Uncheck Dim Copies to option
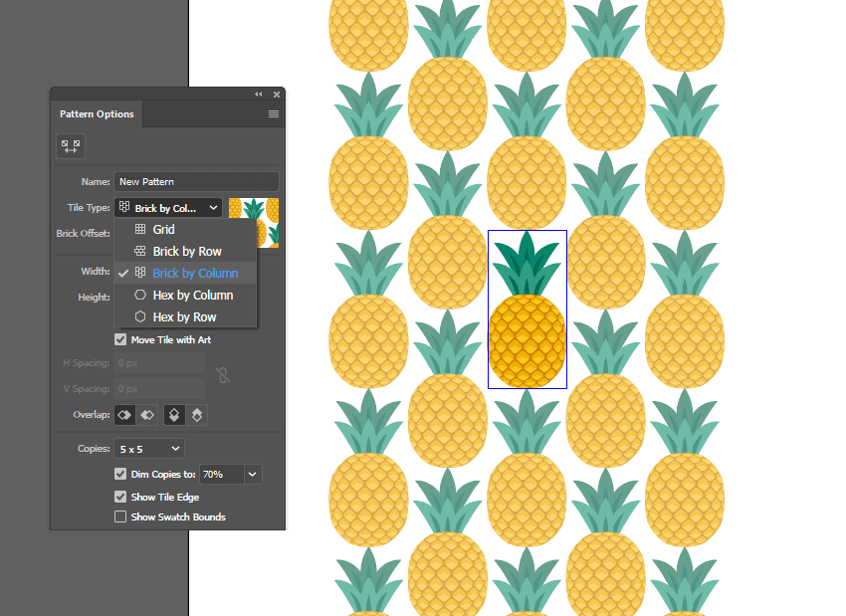Screen dimensions: 846x616 click(x=120, y=475)
